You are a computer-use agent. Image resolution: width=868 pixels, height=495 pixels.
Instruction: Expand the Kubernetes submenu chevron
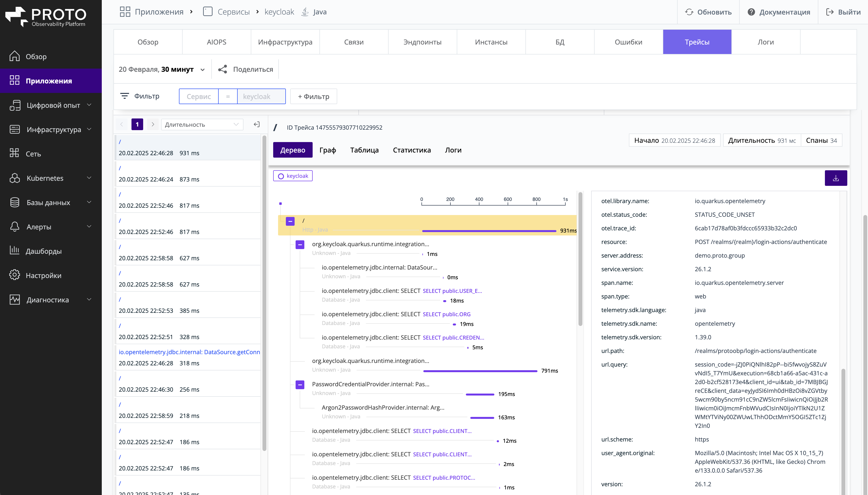[89, 178]
